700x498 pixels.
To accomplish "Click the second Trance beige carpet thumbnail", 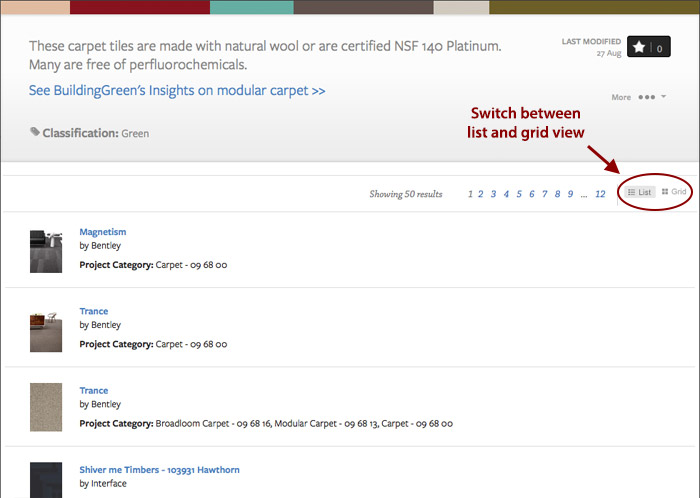I will point(46,406).
